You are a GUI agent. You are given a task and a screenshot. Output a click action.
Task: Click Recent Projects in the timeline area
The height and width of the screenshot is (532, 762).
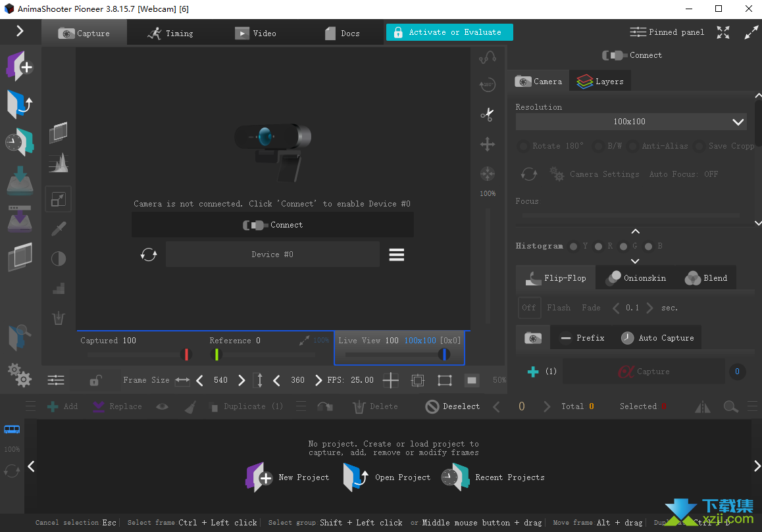click(493, 477)
